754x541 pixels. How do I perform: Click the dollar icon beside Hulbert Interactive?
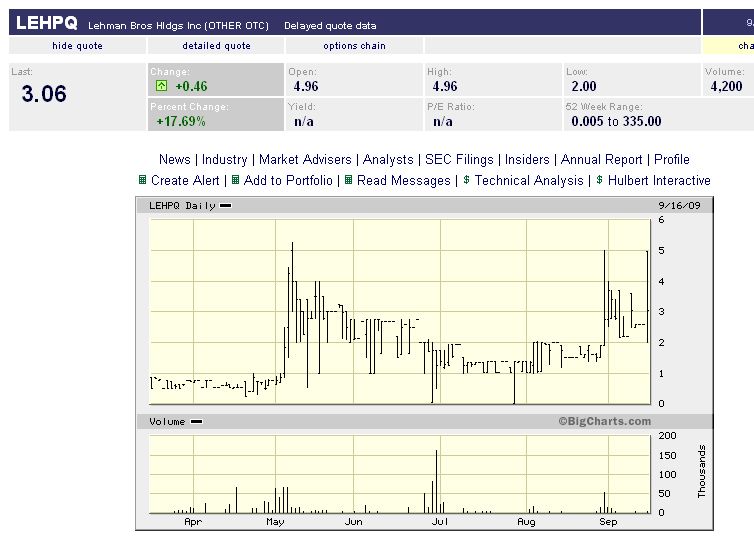pos(599,180)
